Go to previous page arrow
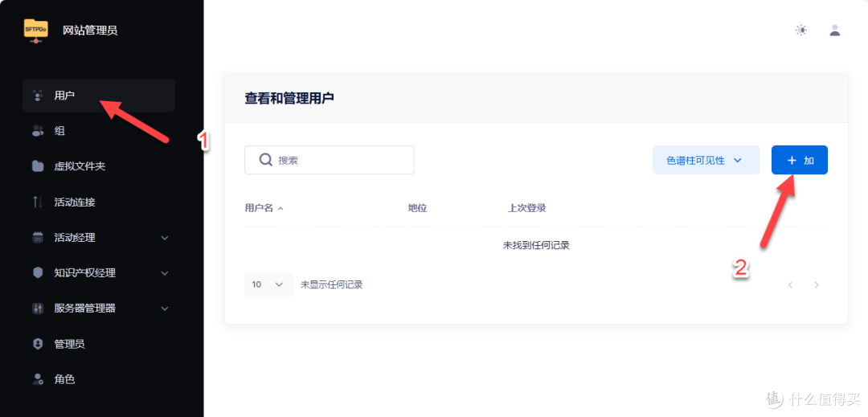 (791, 285)
